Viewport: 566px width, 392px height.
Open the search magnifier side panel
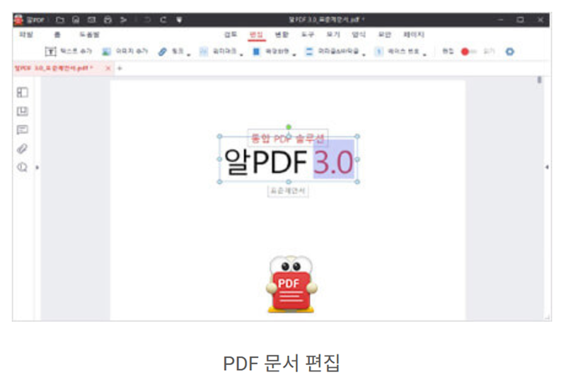(x=22, y=168)
